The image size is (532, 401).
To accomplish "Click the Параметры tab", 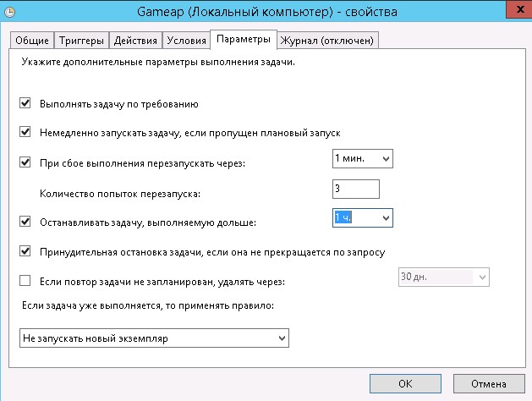I will 244,40.
